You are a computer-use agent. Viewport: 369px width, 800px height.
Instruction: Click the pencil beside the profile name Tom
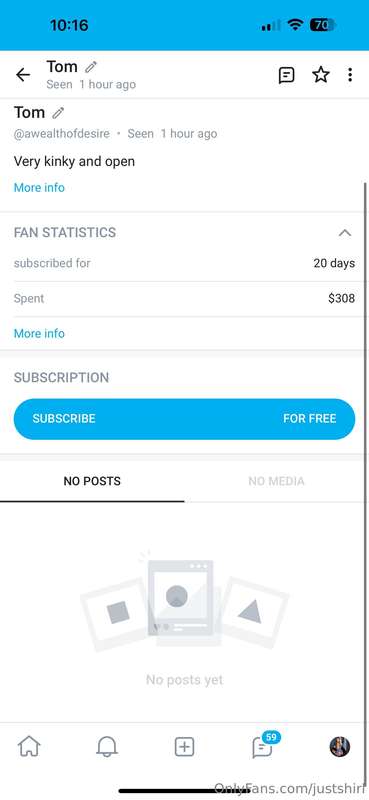point(58,112)
